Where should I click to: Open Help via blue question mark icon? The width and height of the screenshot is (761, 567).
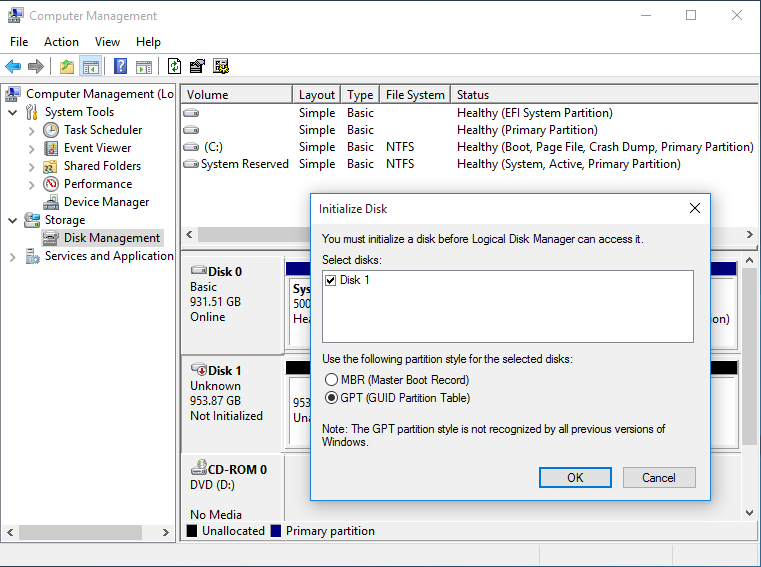pyautogui.click(x=120, y=67)
